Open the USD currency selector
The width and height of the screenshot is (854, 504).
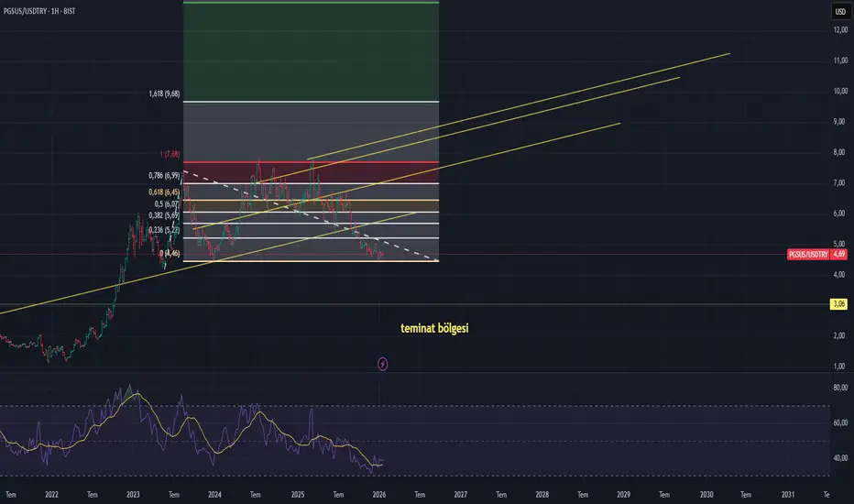(840, 11)
